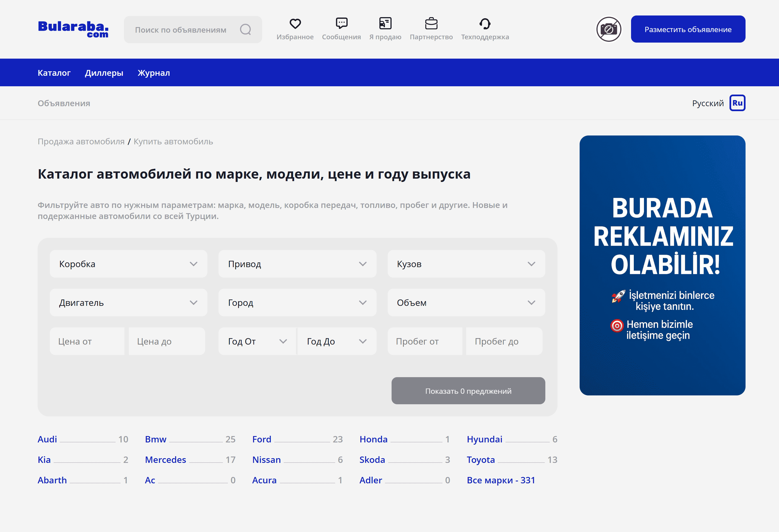Open Избранное heart icon
Image resolution: width=779 pixels, height=532 pixels.
[295, 24]
